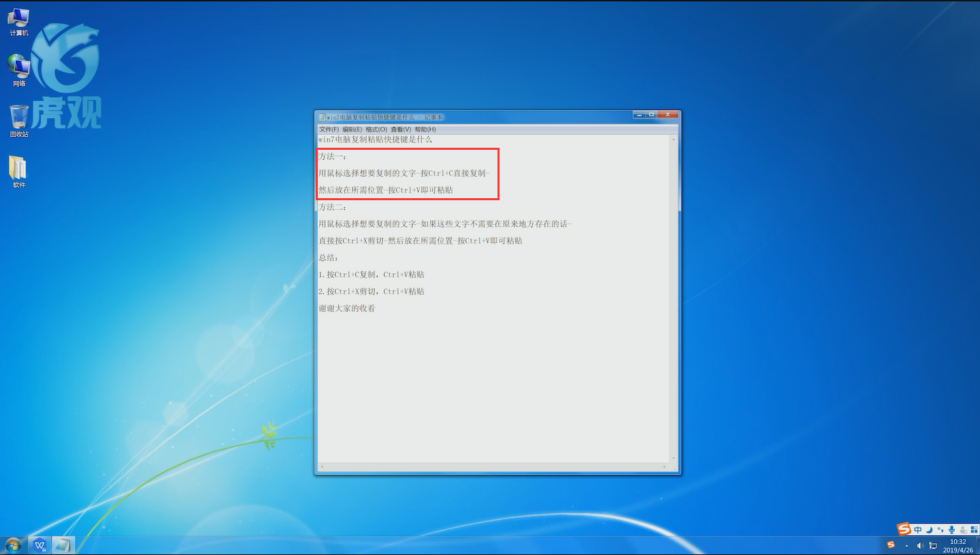This screenshot has width=980, height=555.
Task: Click the line 'win7电脑复制粘贴快捷键是什么' in text area
Action: coord(375,140)
